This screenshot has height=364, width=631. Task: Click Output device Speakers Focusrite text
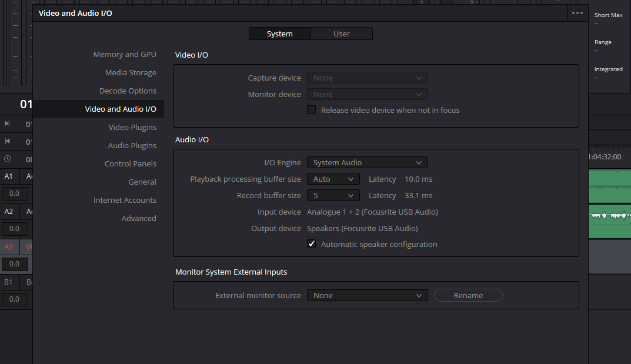[362, 228]
